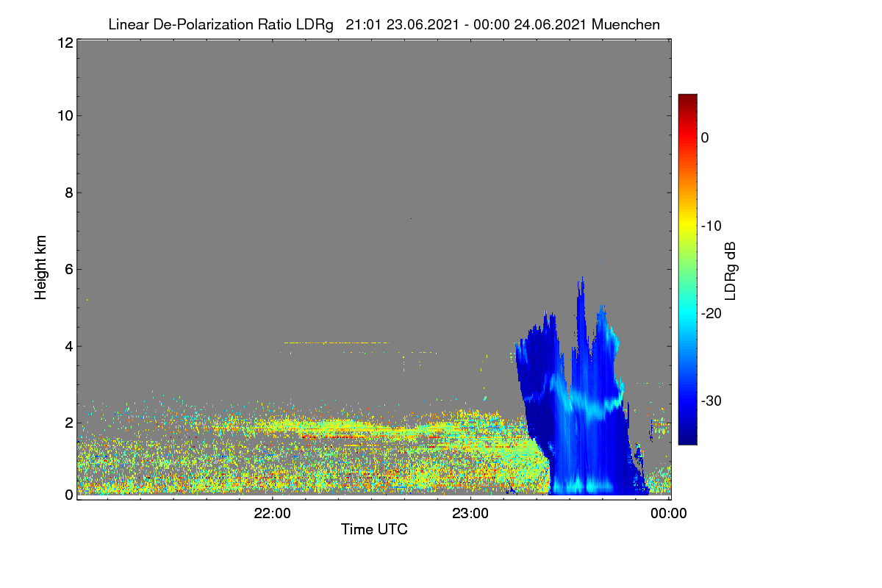Viewport: 882px width, 588px height.
Task: Click the 10 km height tick label
Action: [64, 115]
